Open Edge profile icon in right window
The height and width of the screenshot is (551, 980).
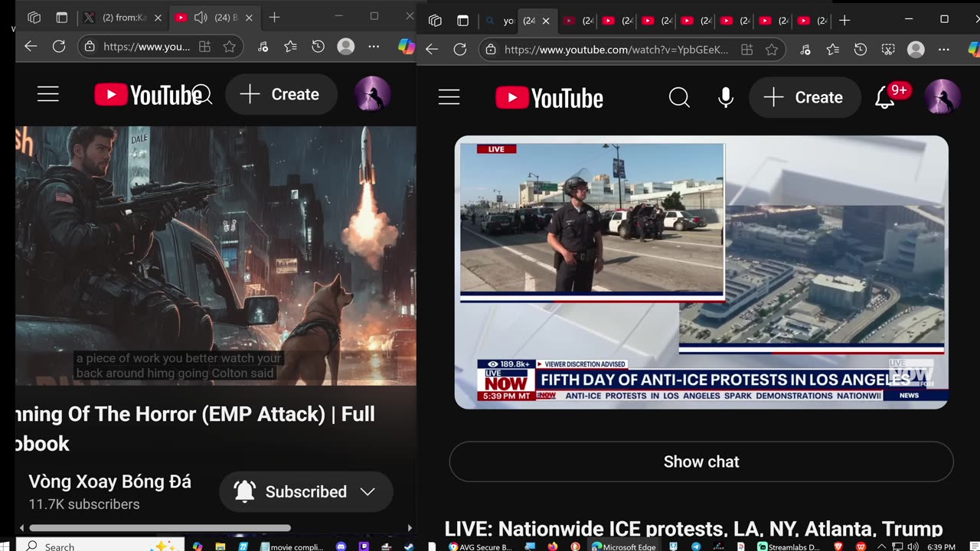coord(916,50)
